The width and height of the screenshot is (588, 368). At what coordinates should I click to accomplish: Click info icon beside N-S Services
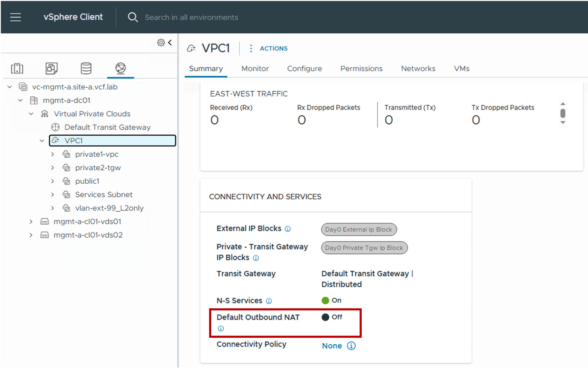click(269, 301)
